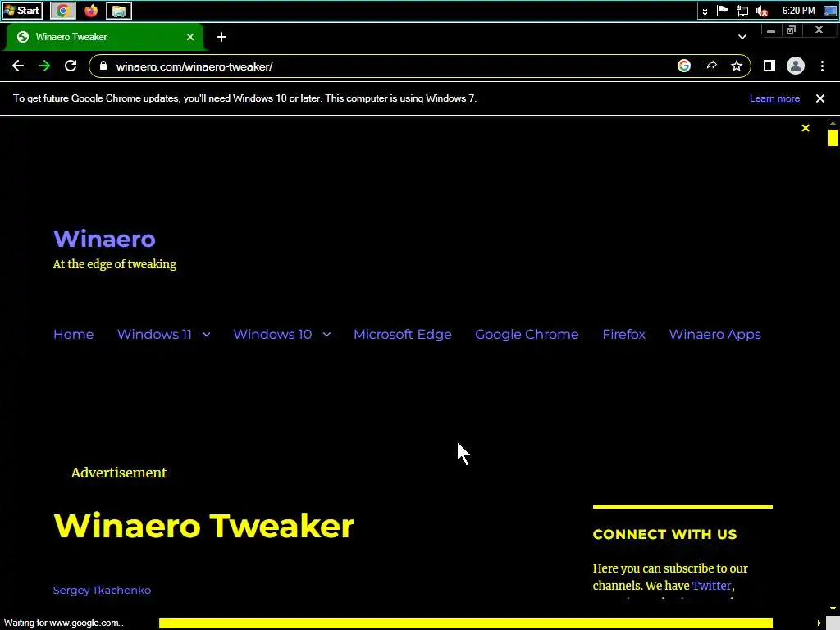This screenshot has width=840, height=630.
Task: Click the 6:20 PM clock
Action: click(x=798, y=11)
